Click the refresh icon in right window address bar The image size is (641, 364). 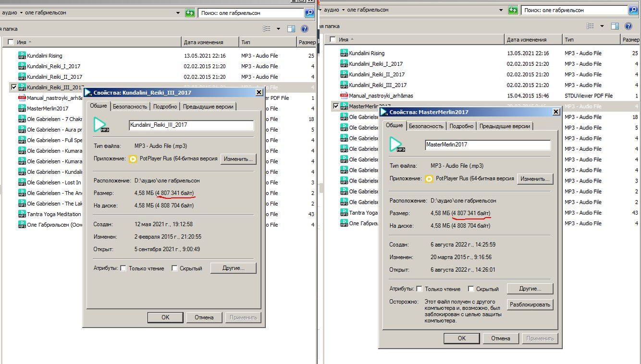pos(513,10)
